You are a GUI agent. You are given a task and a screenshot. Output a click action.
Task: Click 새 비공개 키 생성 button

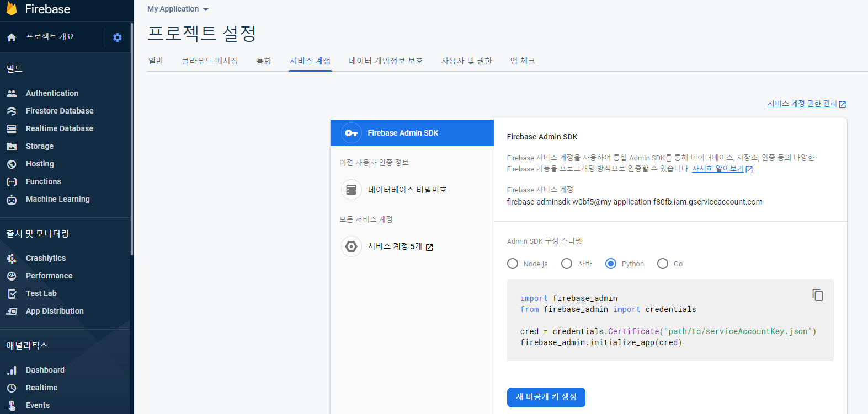pos(546,397)
